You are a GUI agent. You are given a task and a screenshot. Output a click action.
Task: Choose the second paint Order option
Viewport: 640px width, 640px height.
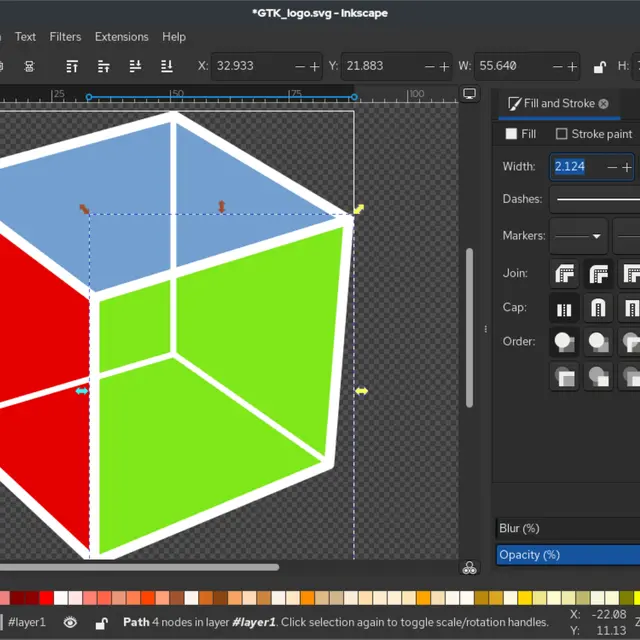pyautogui.click(x=598, y=342)
